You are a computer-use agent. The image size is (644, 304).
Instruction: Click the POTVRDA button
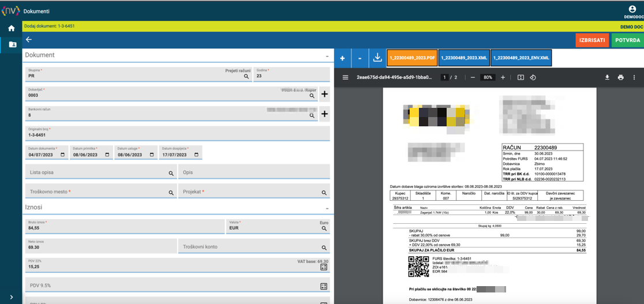(x=628, y=40)
